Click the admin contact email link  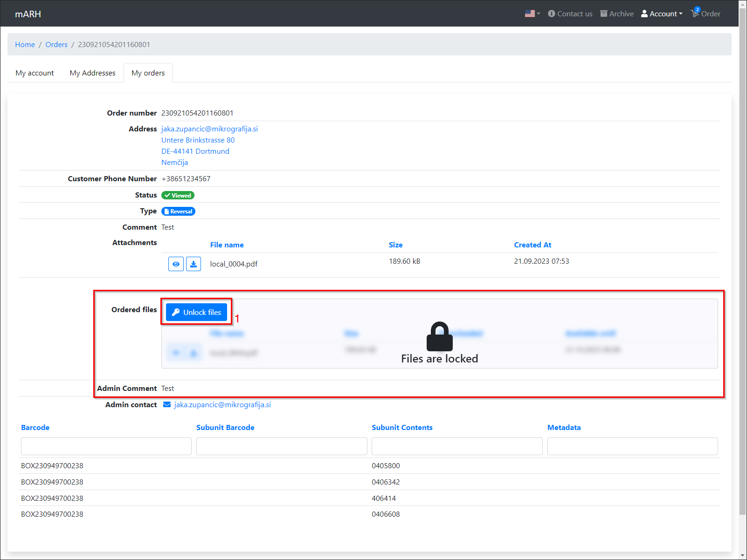pos(222,405)
